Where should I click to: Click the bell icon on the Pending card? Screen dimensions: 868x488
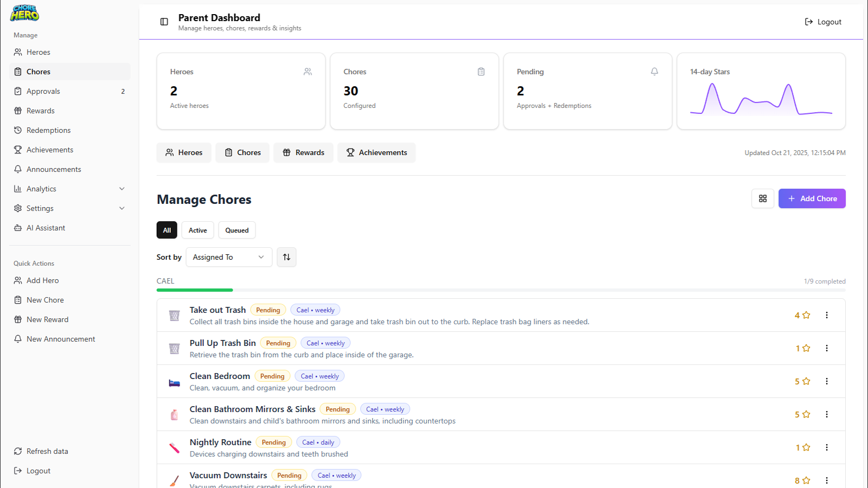pos(654,71)
